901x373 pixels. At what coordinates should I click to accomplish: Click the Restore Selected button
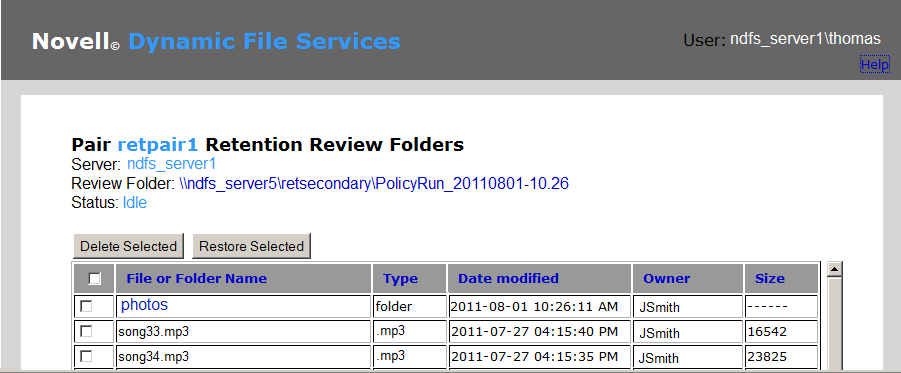click(251, 246)
